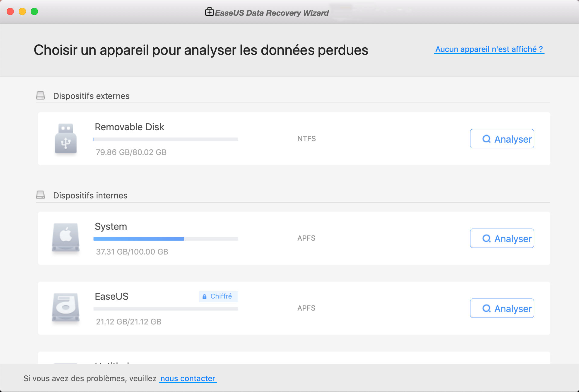Click the Removable Disk storage usage bar
The height and width of the screenshot is (392, 579).
pos(166,139)
